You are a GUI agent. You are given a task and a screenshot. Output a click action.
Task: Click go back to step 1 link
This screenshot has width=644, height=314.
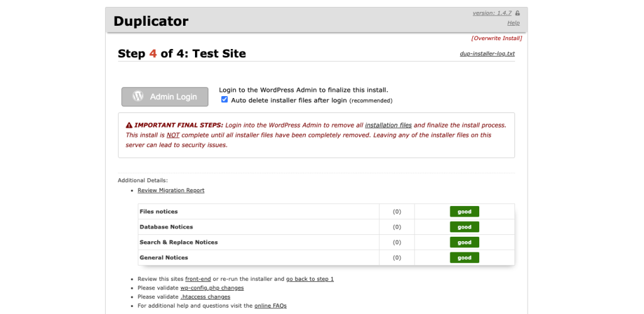[310, 279]
